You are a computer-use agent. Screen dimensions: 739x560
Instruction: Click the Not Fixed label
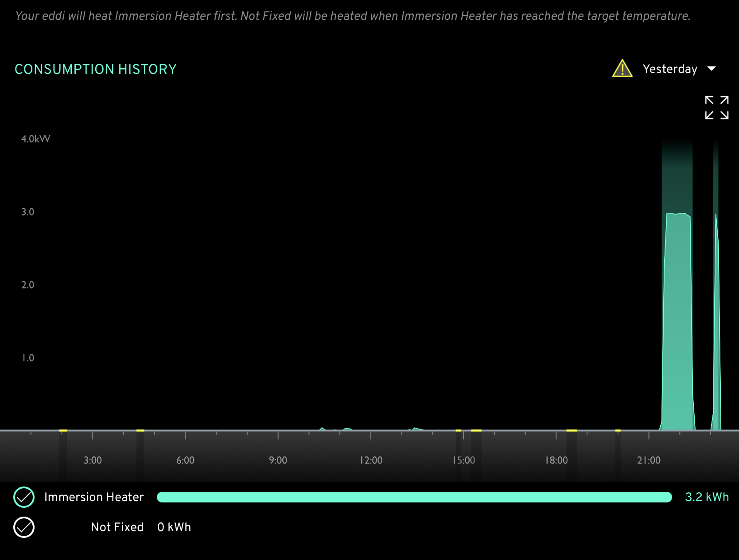pyautogui.click(x=117, y=527)
